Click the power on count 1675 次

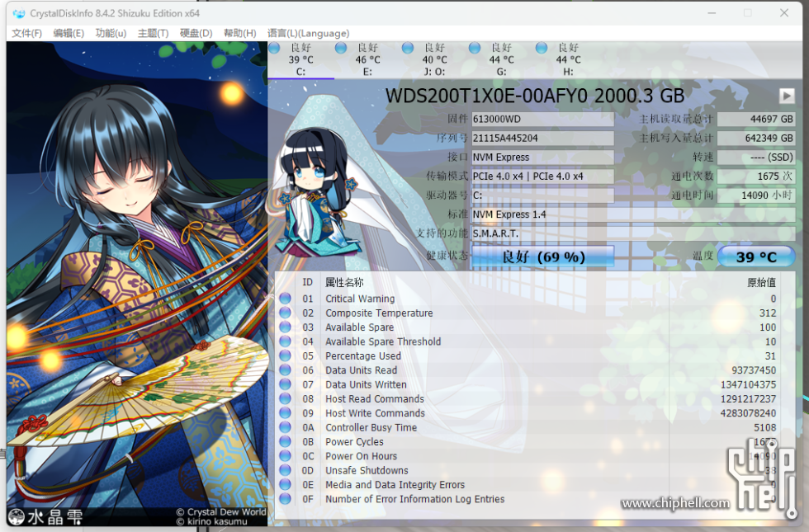pyautogui.click(x=756, y=177)
